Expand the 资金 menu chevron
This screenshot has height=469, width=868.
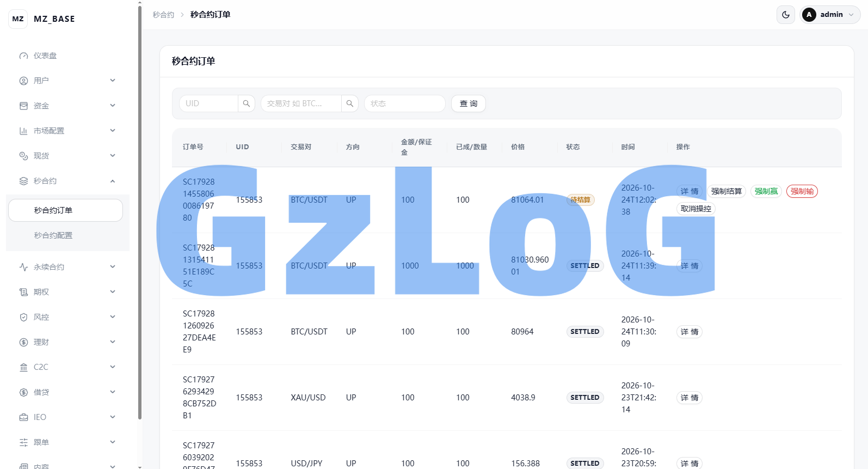[113, 106]
